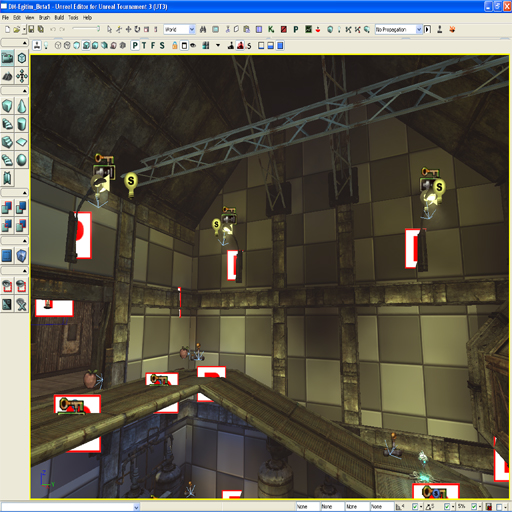Undo the last action

tap(53, 30)
